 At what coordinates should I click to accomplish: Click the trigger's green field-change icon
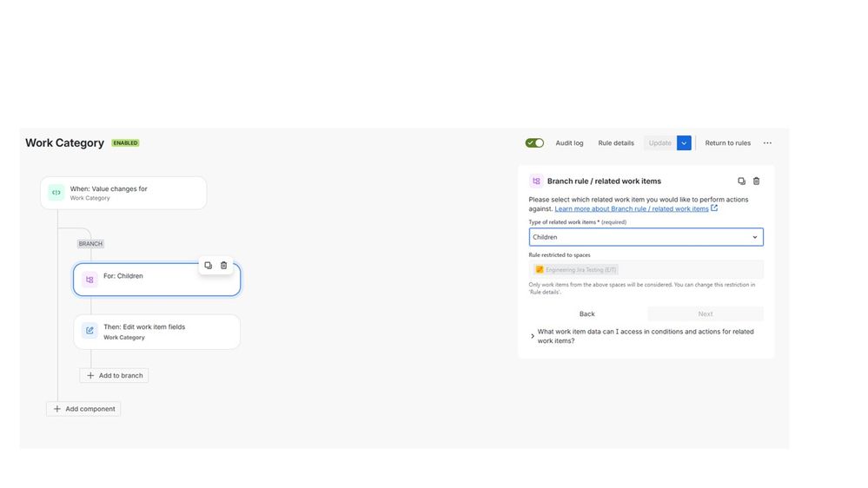(56, 193)
